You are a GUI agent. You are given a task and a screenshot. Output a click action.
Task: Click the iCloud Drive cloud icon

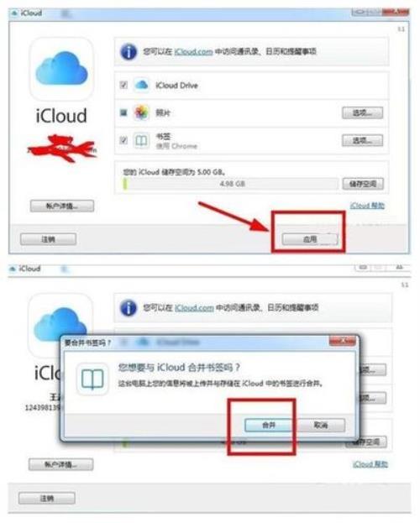click(141, 86)
